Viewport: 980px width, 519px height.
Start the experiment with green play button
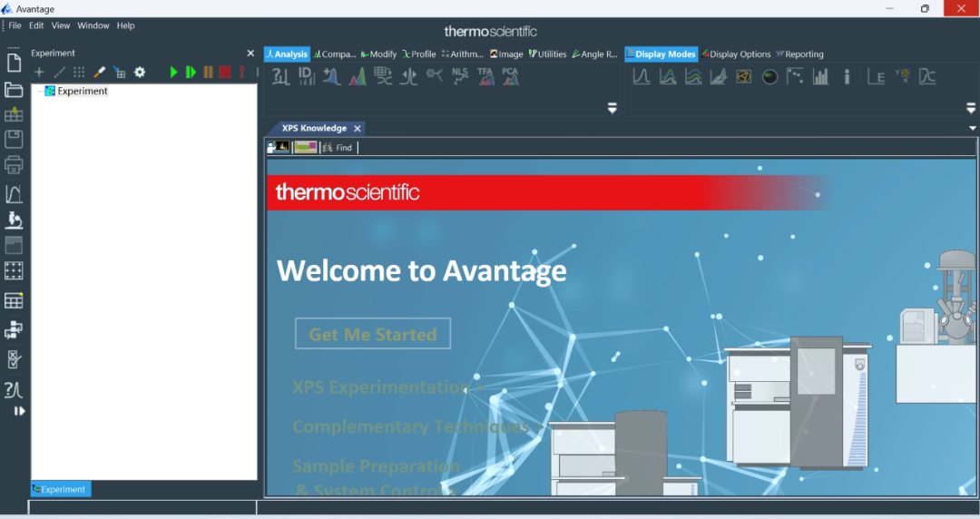(x=173, y=72)
